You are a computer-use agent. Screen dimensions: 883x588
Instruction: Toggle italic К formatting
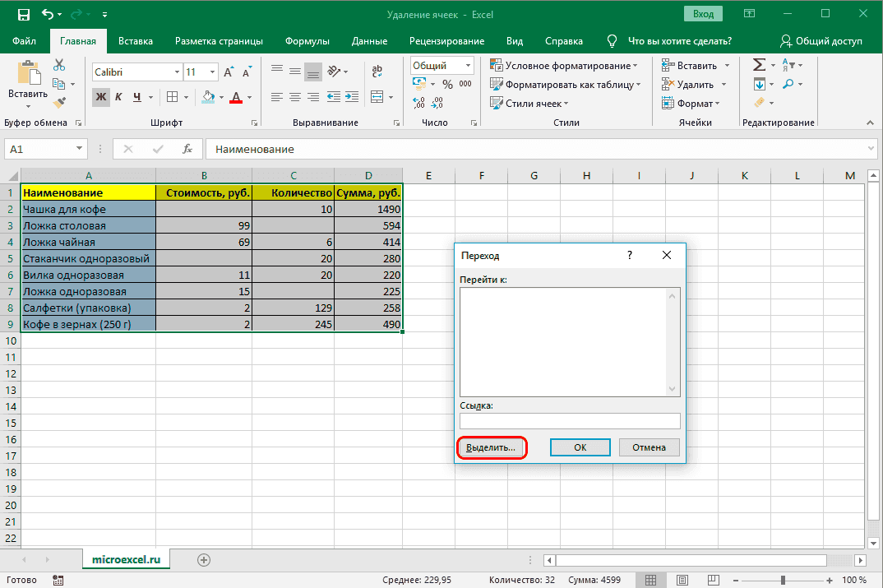click(118, 97)
